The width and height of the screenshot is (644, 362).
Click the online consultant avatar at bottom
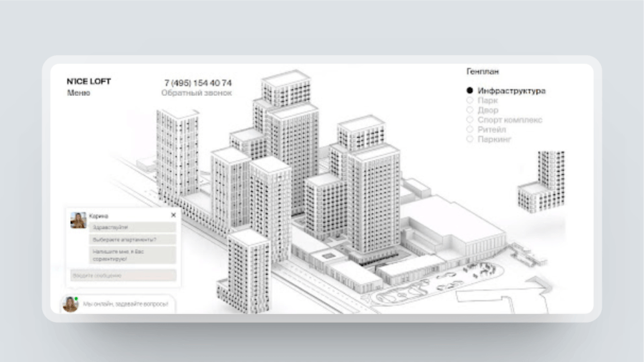coord(70,304)
